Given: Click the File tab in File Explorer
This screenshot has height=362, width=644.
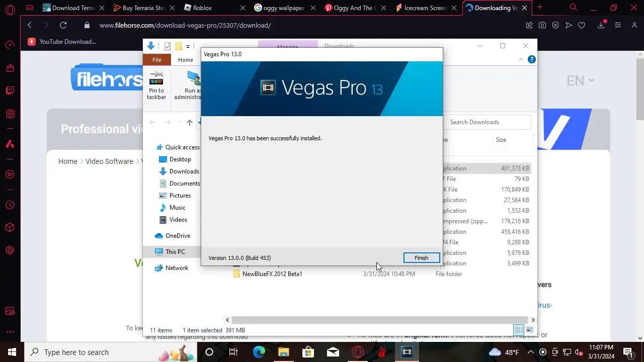Looking at the screenshot, I should 157,60.
